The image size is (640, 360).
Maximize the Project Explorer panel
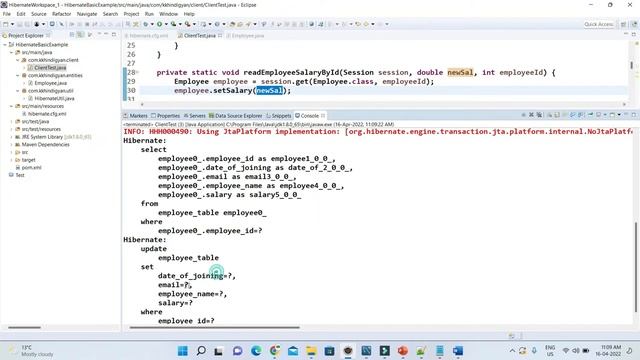[x=114, y=34]
